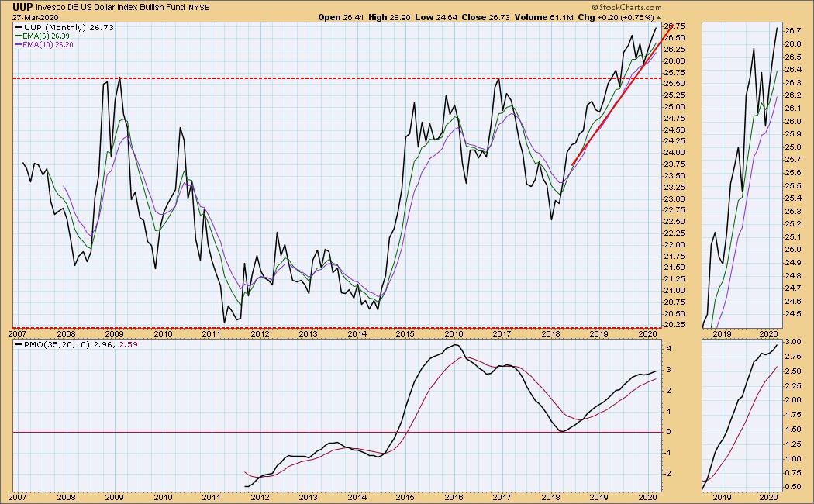Image resolution: width=814 pixels, height=504 pixels.
Task: Click the Volume 61.1M figure
Action: tap(544, 17)
